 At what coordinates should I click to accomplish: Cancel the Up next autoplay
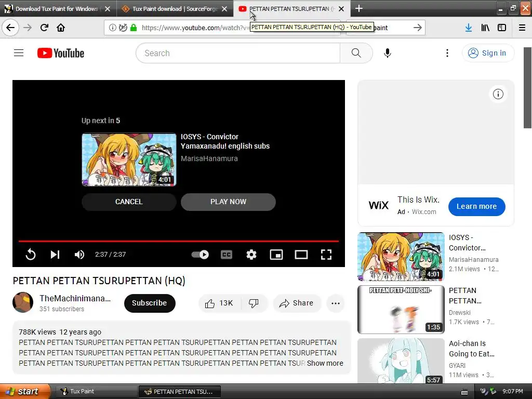pyautogui.click(x=129, y=202)
